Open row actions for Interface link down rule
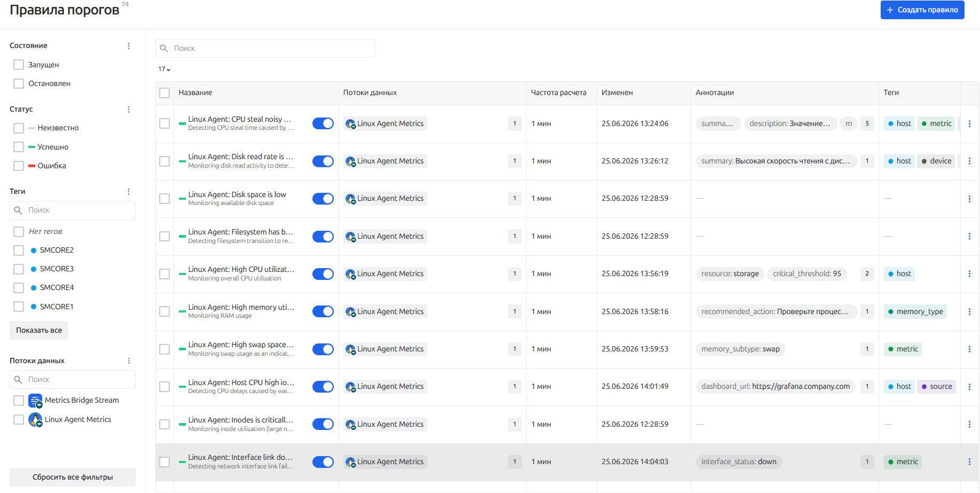Image resolution: width=980 pixels, height=493 pixels. (x=969, y=462)
